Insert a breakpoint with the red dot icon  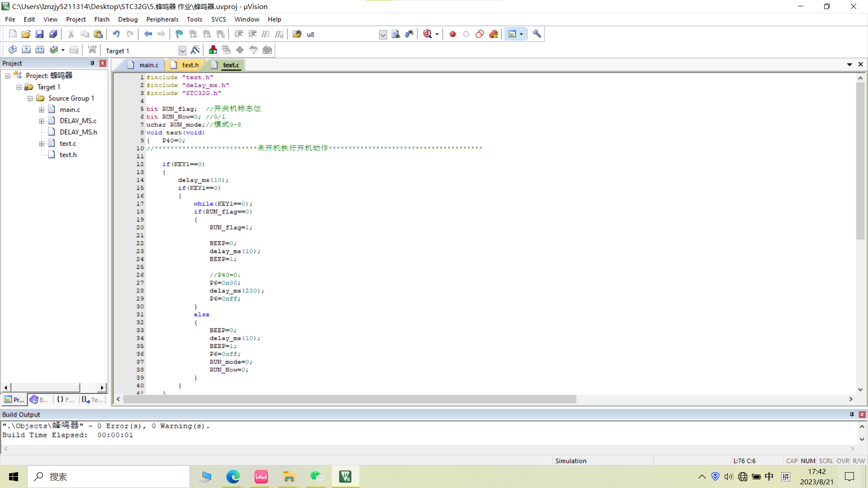(453, 34)
